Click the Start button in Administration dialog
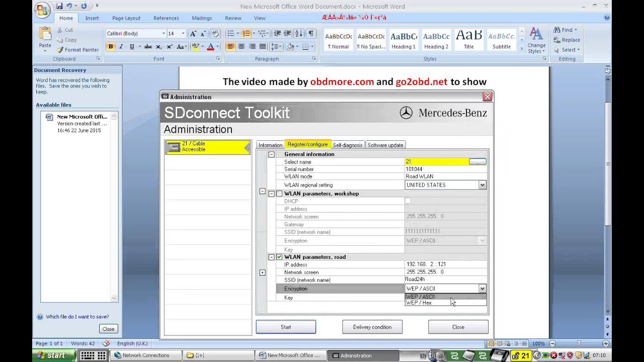Image resolution: width=644 pixels, height=362 pixels. pos(286,327)
